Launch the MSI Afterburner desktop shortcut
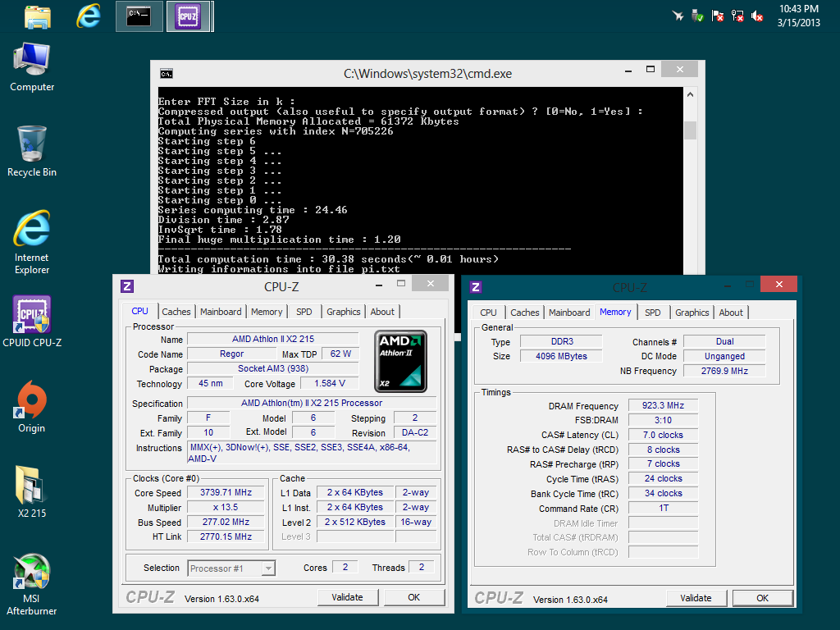This screenshot has width=840, height=630. 32,584
